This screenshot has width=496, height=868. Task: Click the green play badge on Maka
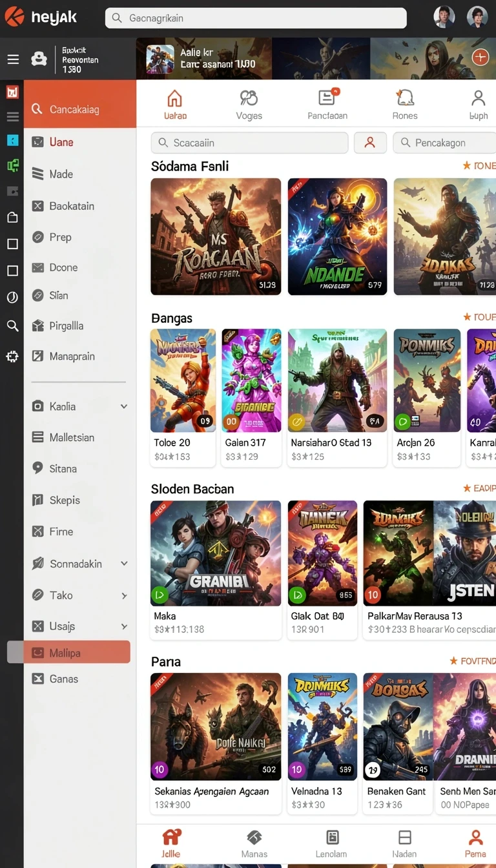(x=160, y=595)
